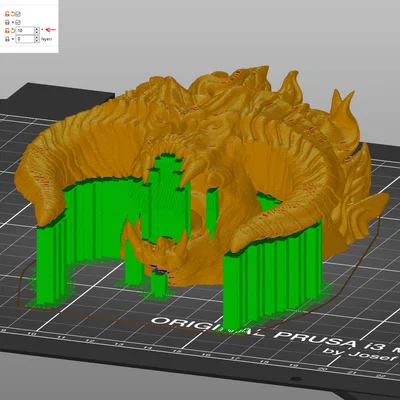Screen dimensions: 400x400
Task: Toggle the checkbox in the second settings row
Action: (18, 22)
